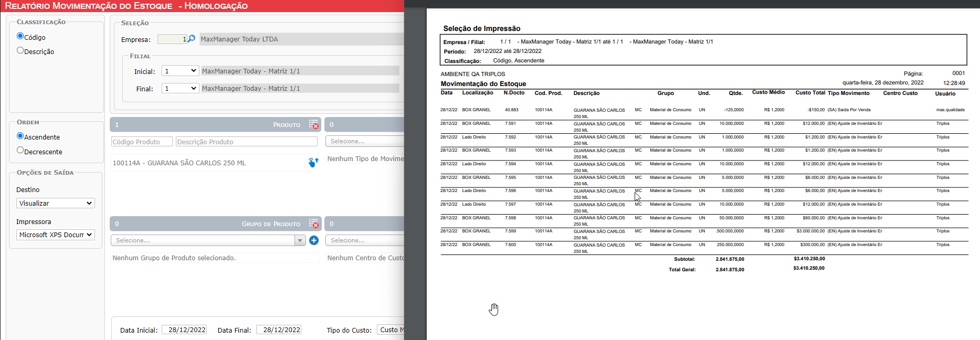Choose Decrescente order

pos(20,150)
